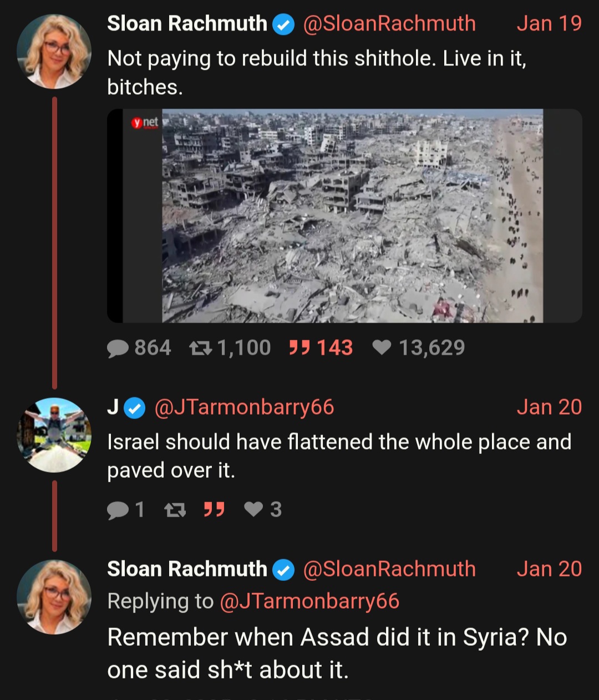Open the @JTarmonbarry66 handle on J's post
The image size is (599, 700).
coord(244,407)
